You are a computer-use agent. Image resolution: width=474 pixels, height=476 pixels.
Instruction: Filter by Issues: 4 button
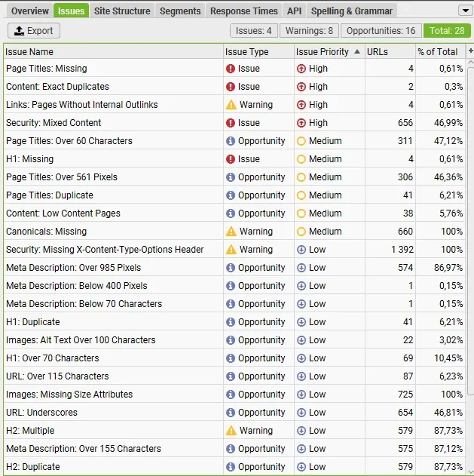pyautogui.click(x=253, y=31)
